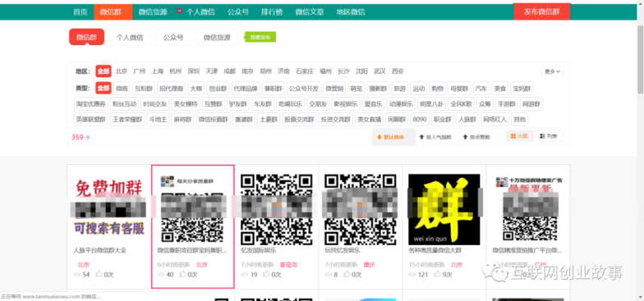Filter type by 8090
The height and width of the screenshot is (301, 644).
[x=419, y=120]
